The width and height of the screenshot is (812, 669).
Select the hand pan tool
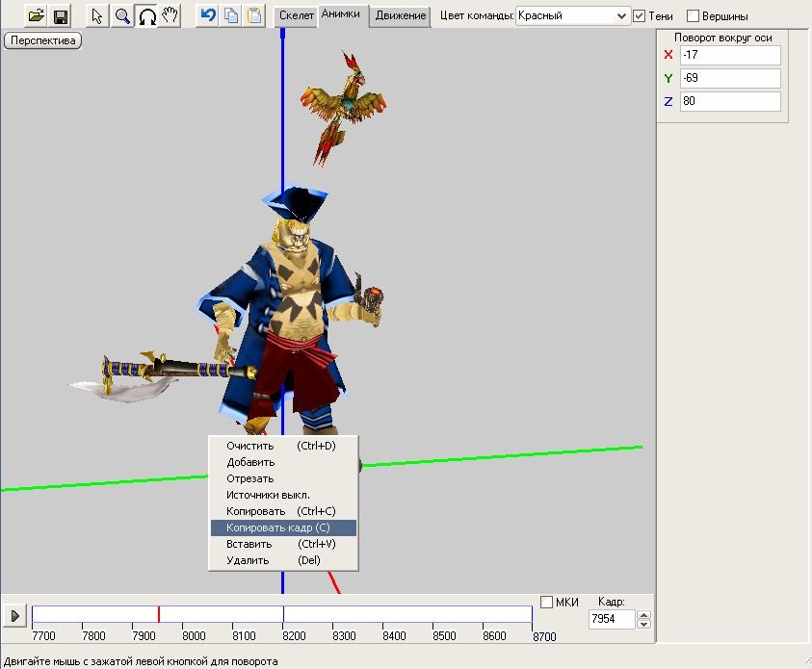point(170,16)
